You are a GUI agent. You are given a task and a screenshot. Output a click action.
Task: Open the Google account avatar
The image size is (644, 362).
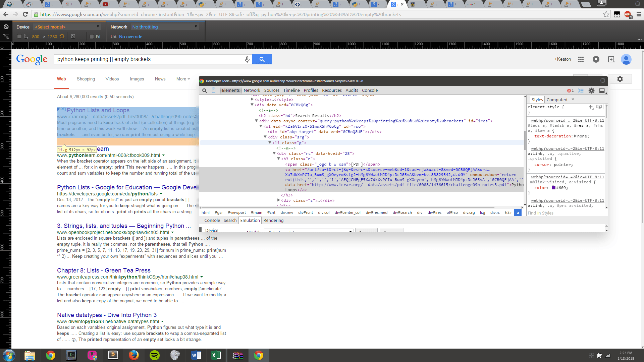pyautogui.click(x=626, y=59)
